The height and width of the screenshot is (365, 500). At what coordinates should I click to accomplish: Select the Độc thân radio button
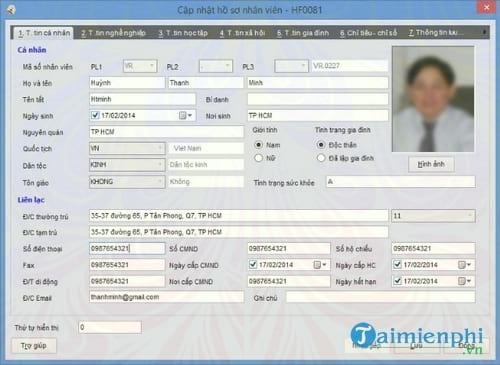click(321, 145)
